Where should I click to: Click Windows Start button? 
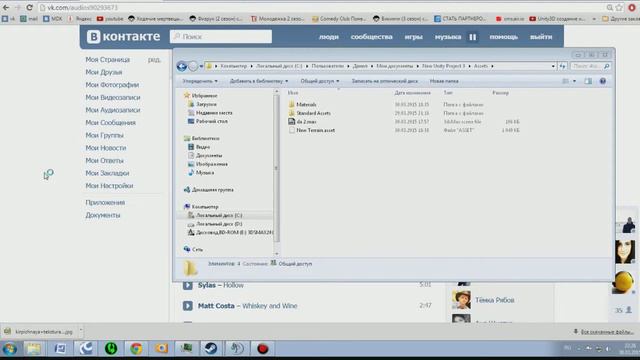pos(9,349)
